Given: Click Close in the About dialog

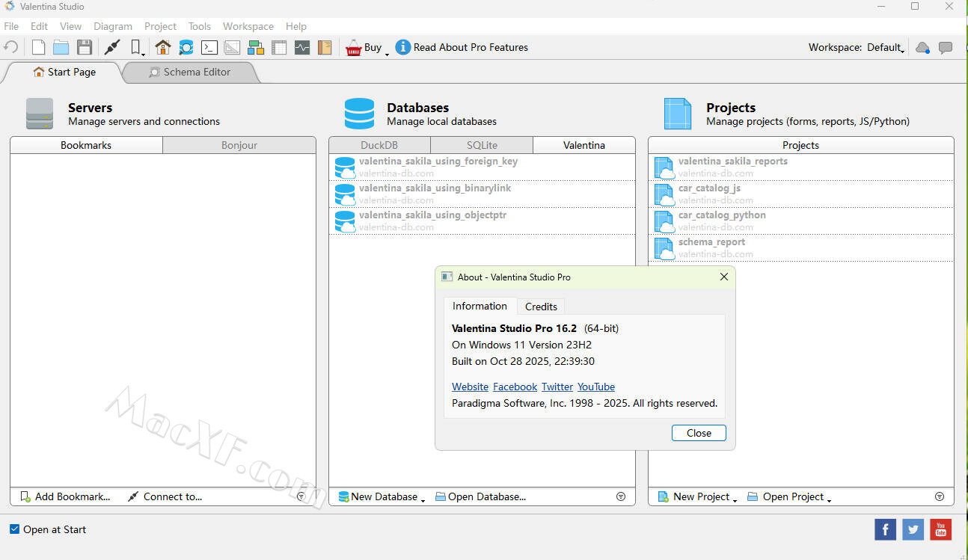Looking at the screenshot, I should [x=699, y=433].
